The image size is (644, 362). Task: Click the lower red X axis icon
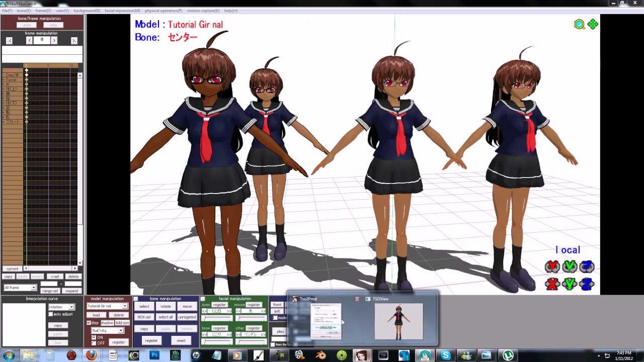pyautogui.click(x=552, y=284)
